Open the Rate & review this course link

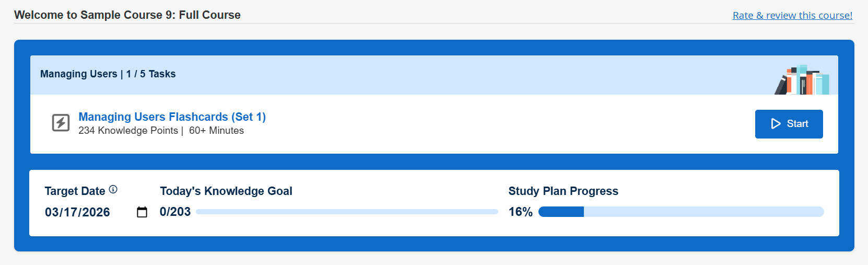792,16
